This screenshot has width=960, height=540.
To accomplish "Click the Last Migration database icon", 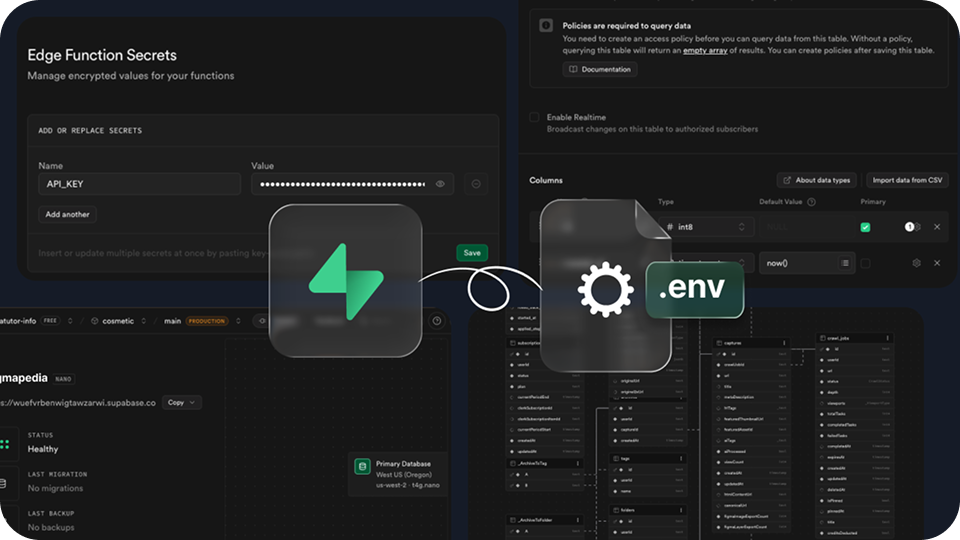I will click(x=2, y=484).
